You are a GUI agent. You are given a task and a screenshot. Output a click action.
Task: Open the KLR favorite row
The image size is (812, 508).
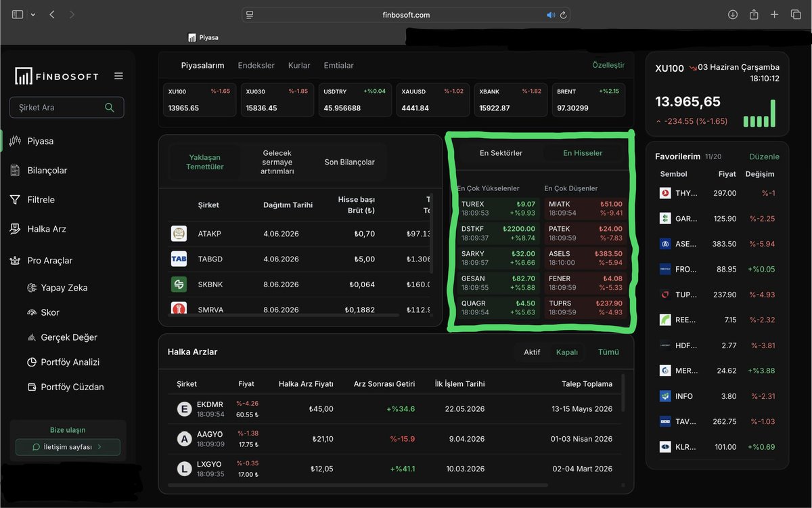718,447
